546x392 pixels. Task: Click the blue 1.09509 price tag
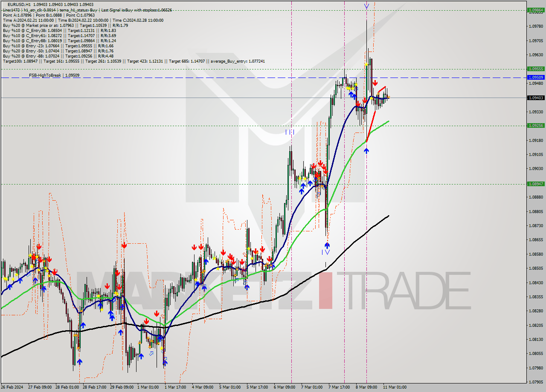(x=535, y=78)
